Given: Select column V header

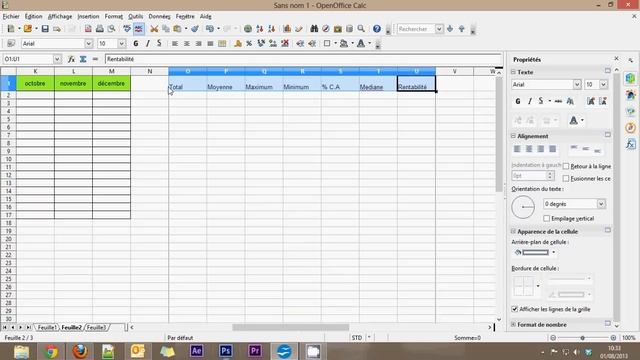Looking at the screenshot, I should point(454,71).
